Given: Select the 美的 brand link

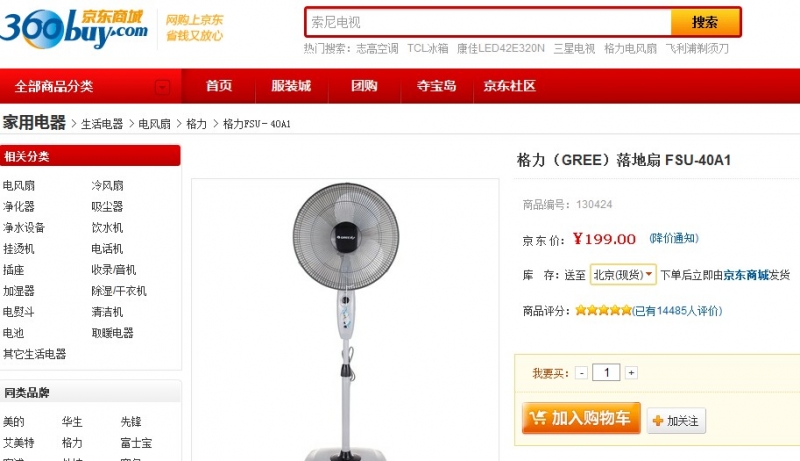Looking at the screenshot, I should click(14, 422).
